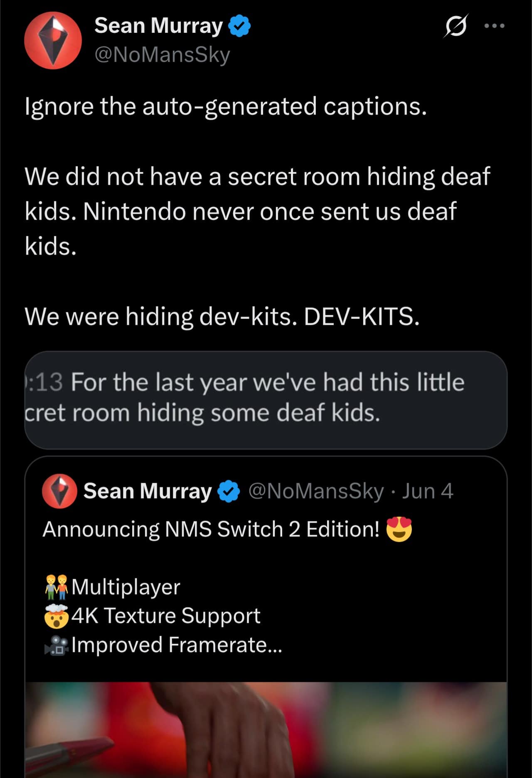Tap the large No Man's Sky profile avatar

53,40
